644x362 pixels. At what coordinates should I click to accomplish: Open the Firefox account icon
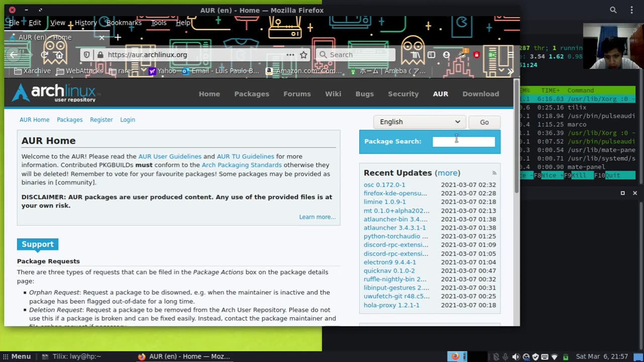pos(446,55)
